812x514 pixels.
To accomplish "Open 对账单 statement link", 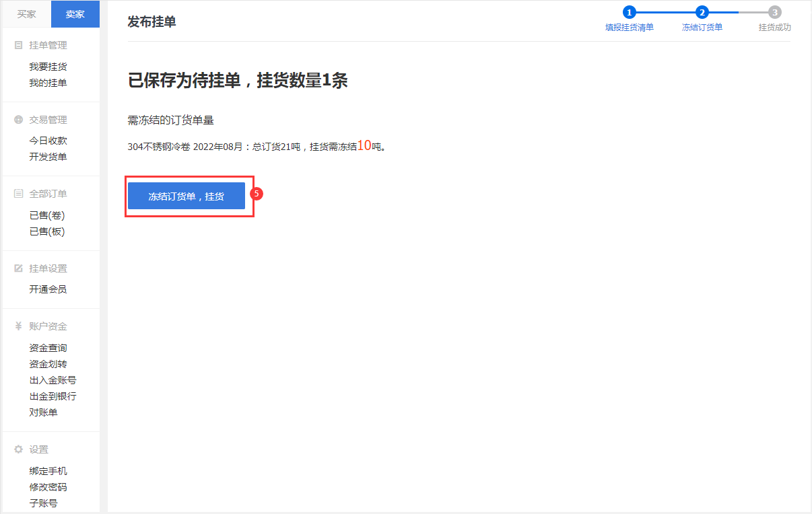I will [43, 412].
